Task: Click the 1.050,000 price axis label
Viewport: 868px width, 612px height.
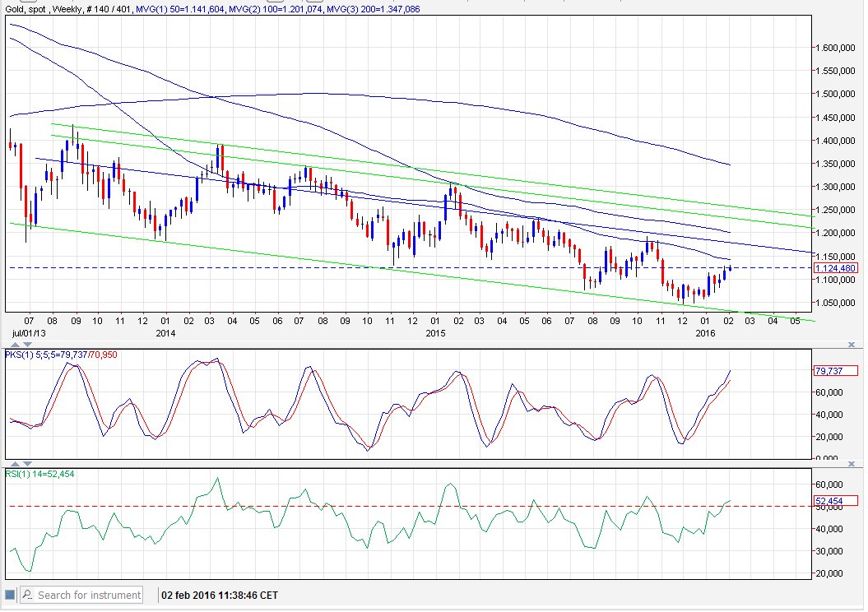Action: point(835,303)
